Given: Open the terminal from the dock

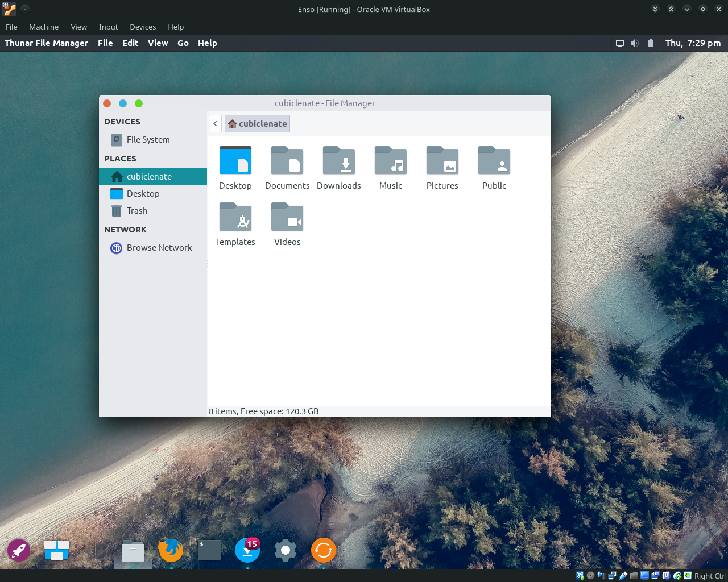Looking at the screenshot, I should coord(209,550).
